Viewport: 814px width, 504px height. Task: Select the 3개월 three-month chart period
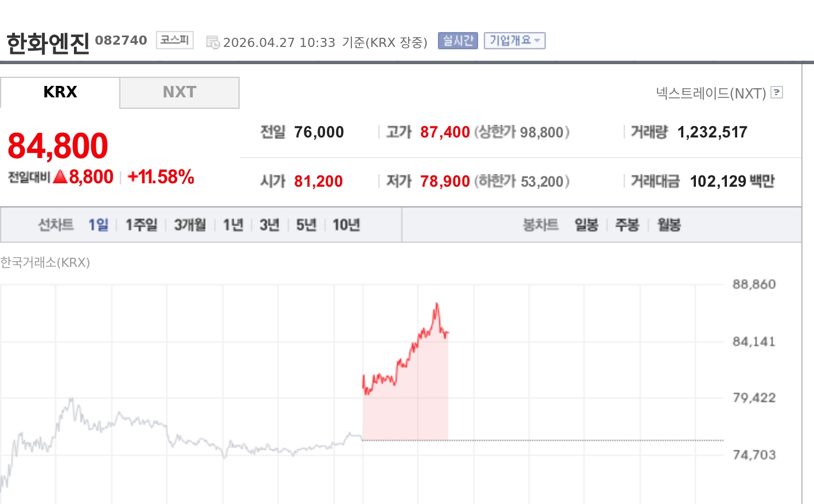tap(189, 225)
